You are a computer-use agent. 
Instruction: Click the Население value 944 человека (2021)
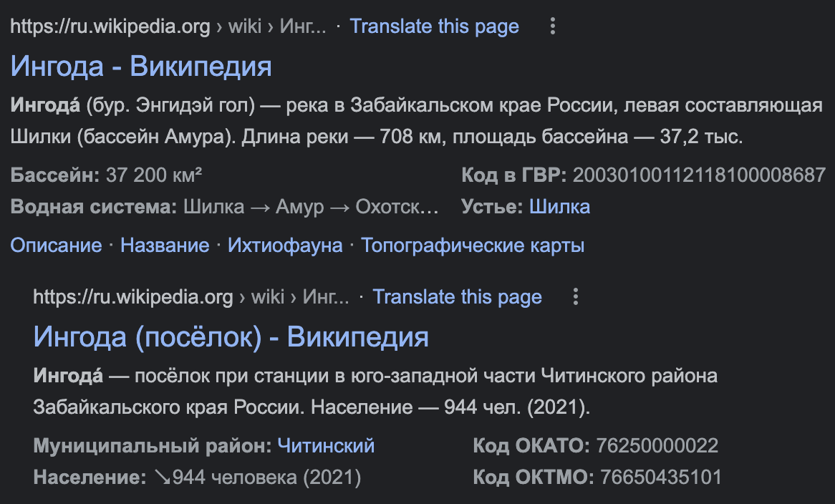click(258, 477)
